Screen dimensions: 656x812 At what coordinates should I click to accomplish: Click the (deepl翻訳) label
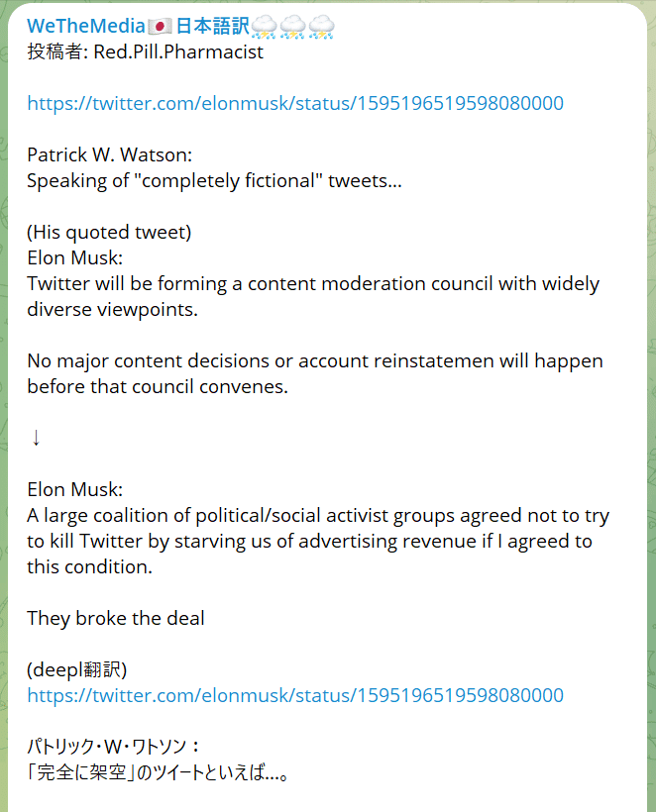[x=76, y=669]
